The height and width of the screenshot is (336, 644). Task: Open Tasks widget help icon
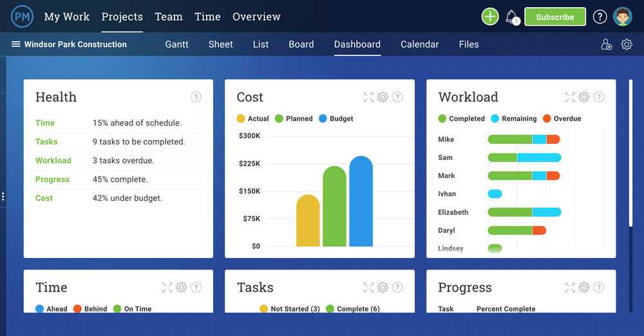click(397, 288)
